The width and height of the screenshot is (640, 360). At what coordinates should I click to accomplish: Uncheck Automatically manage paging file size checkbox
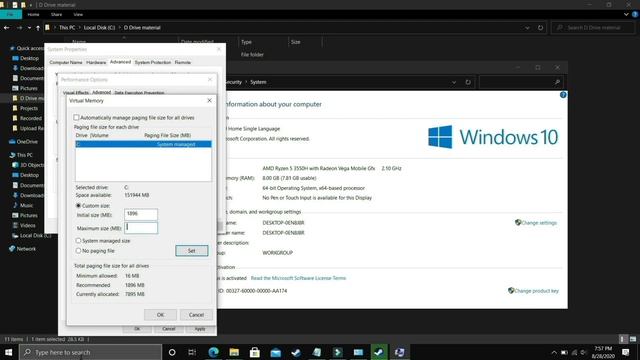(76, 118)
